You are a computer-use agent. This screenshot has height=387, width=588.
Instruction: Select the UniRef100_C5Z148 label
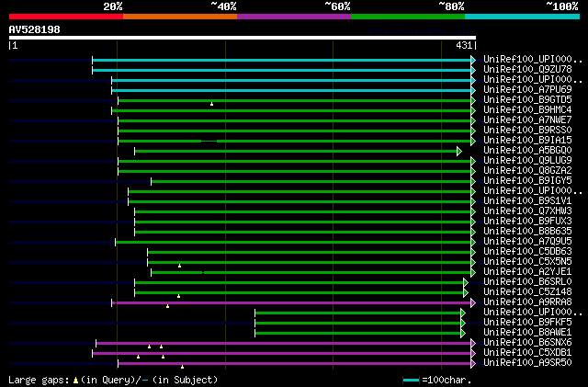[x=527, y=292]
